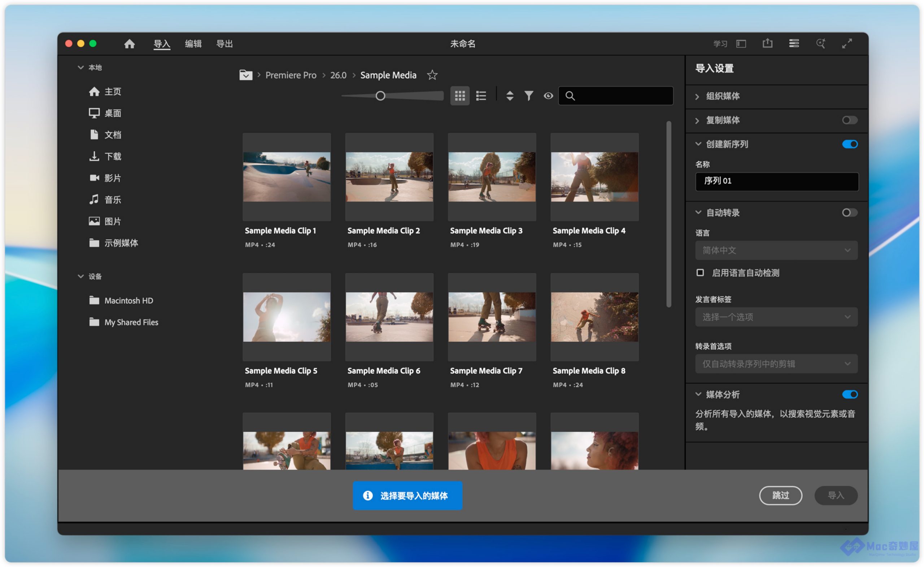This screenshot has width=924, height=567.
Task: Switch to the 导出 tab
Action: click(x=225, y=44)
